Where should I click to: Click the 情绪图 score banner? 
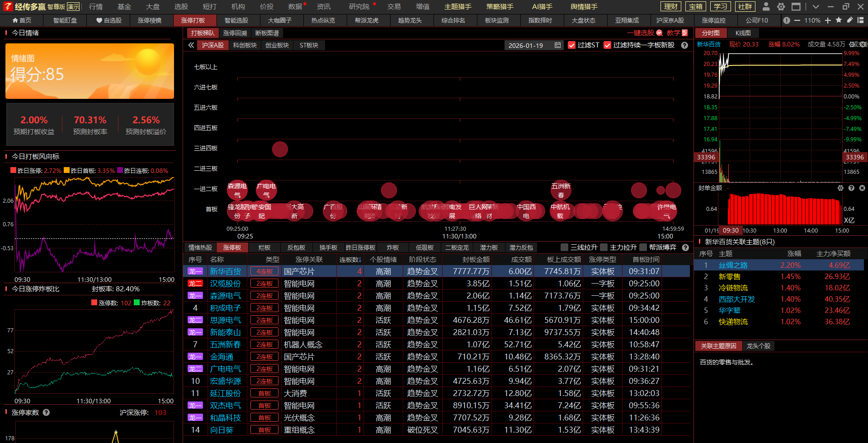(90, 71)
